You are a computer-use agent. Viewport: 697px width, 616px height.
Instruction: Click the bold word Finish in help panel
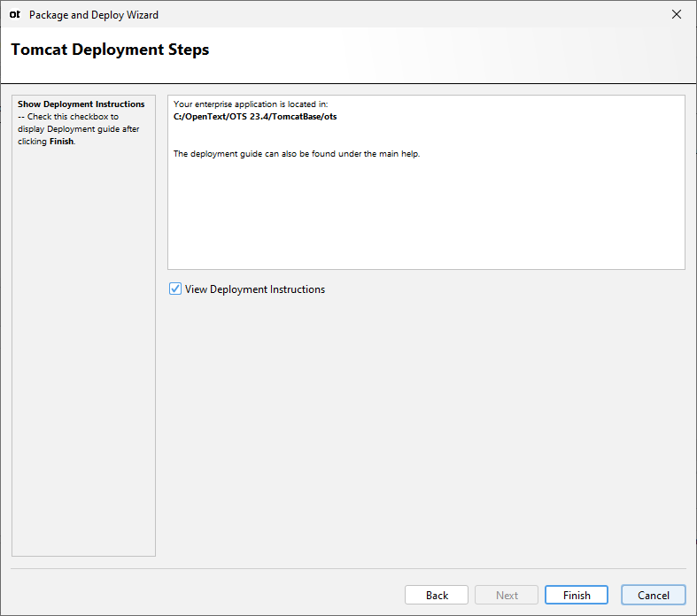[62, 142]
